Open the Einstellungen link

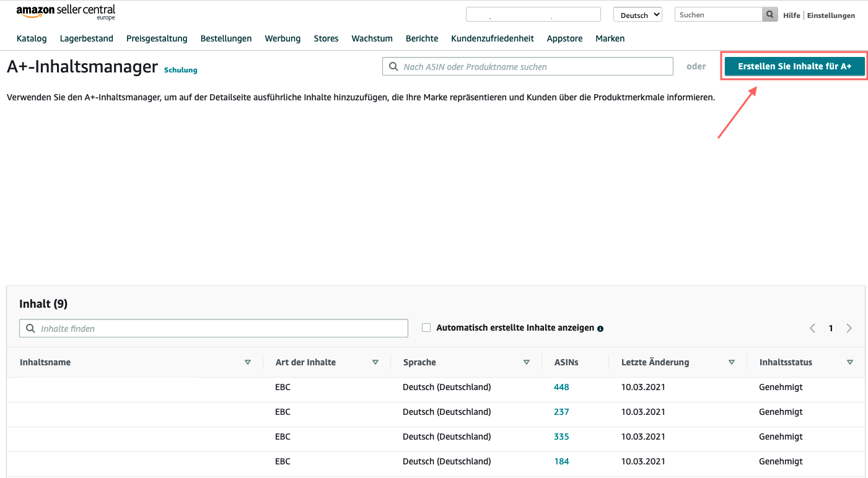[831, 15]
